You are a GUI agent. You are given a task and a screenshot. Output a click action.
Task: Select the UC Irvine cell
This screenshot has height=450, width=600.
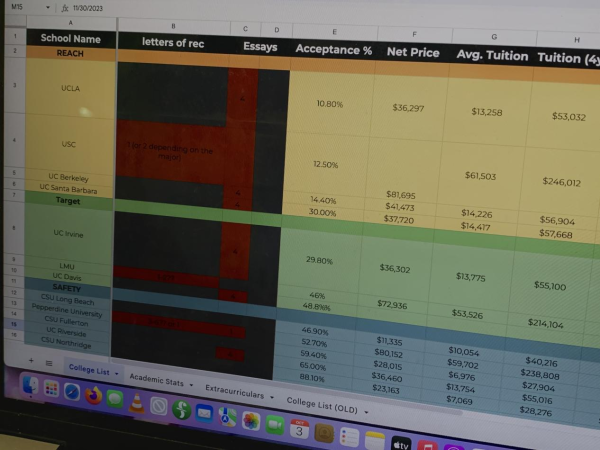68,233
